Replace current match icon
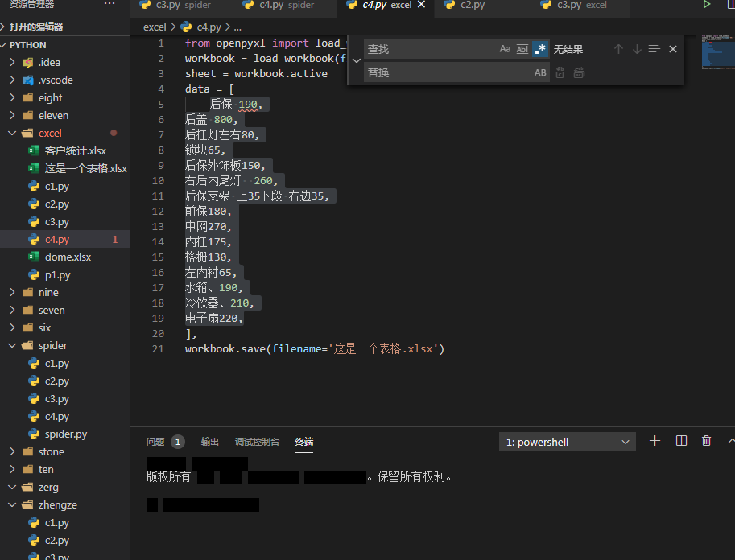 point(560,72)
